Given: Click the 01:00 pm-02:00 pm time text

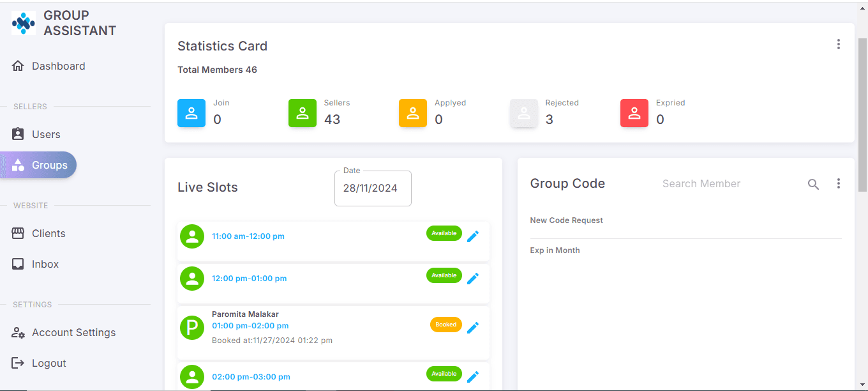Looking at the screenshot, I should click(250, 326).
